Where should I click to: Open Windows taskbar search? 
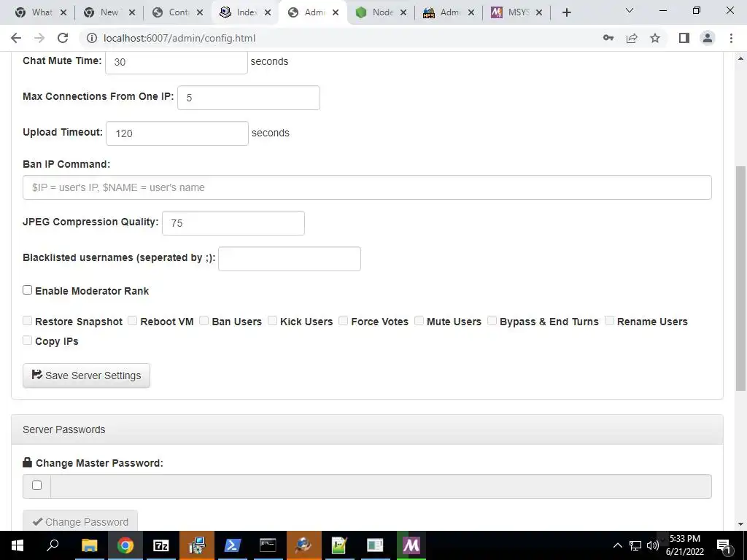(53, 545)
